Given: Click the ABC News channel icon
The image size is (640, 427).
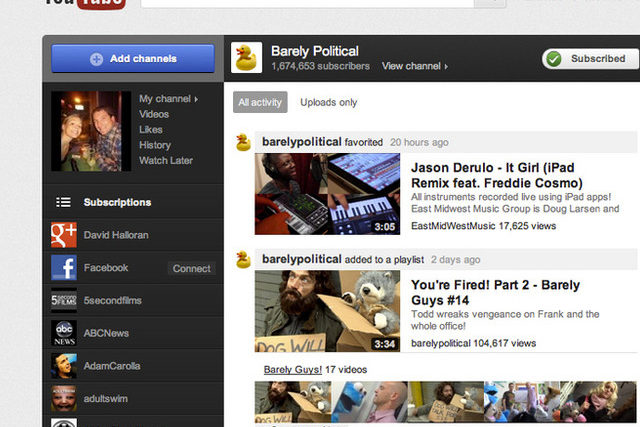Looking at the screenshot, I should pos(64,333).
